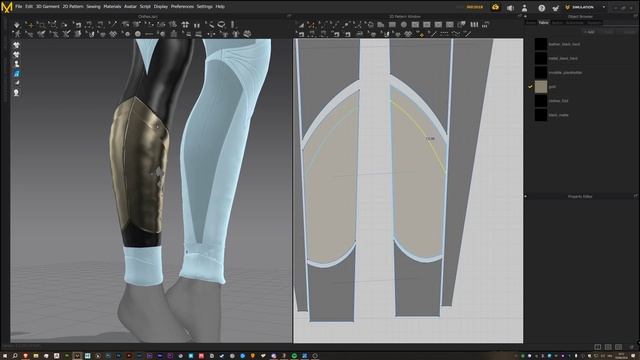Open the announcements megaphone icon
This screenshot has width=640, height=360.
point(510,7)
